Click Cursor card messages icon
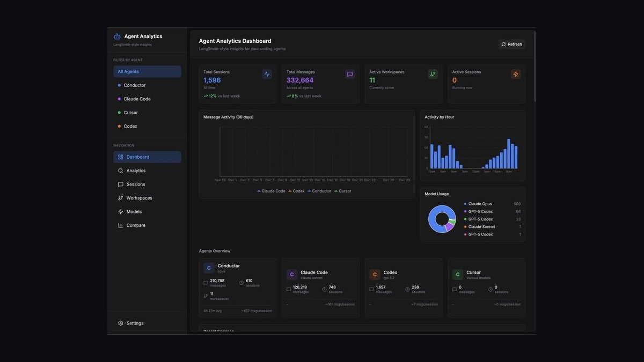The height and width of the screenshot is (362, 644). (x=455, y=289)
